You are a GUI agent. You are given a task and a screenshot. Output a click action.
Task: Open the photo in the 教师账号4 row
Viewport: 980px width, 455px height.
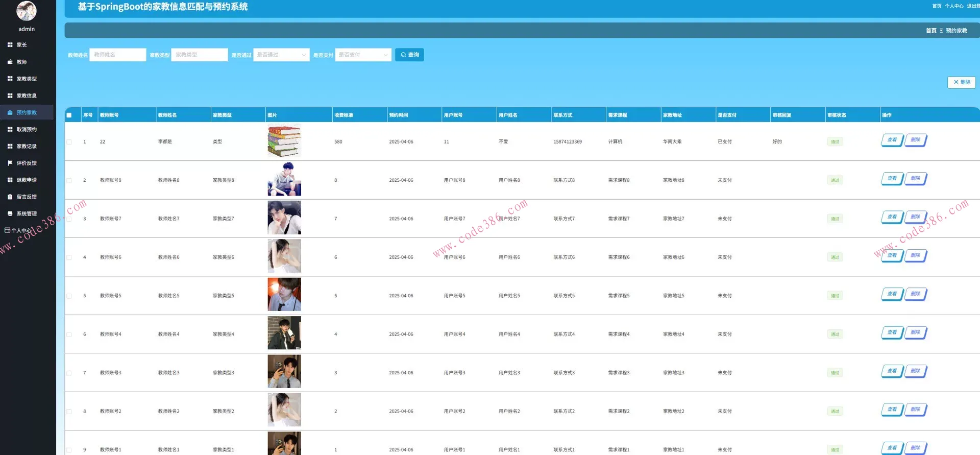coord(284,333)
